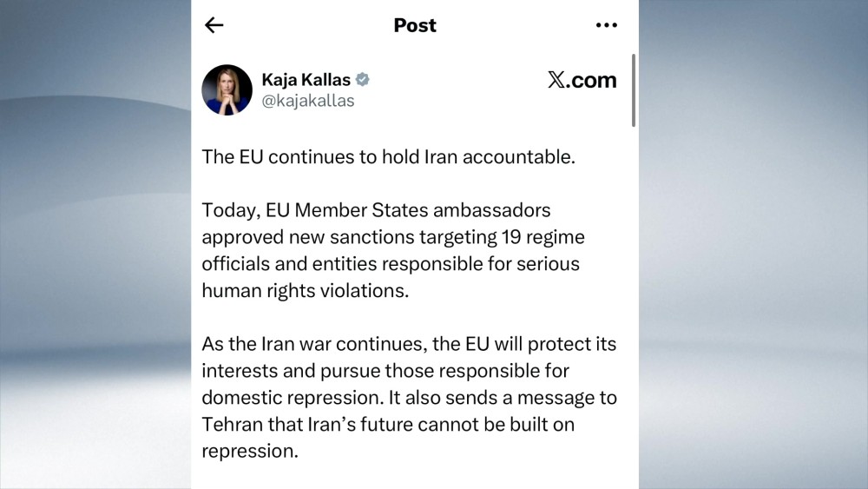Image resolution: width=868 pixels, height=489 pixels.
Task: Open the three-dot more options menu
Action: coord(606,25)
